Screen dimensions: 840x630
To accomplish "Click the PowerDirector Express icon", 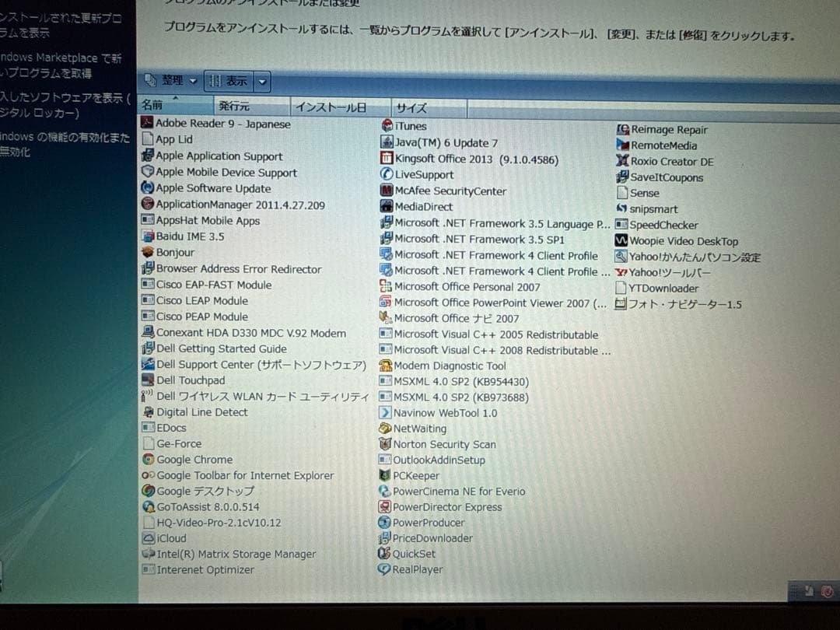I will pos(385,506).
